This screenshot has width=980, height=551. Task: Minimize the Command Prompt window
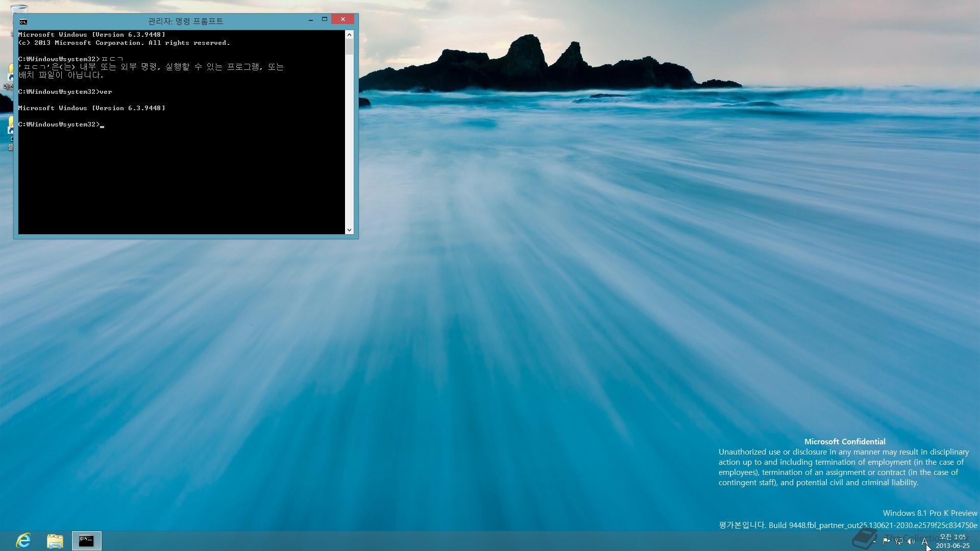coord(311,19)
